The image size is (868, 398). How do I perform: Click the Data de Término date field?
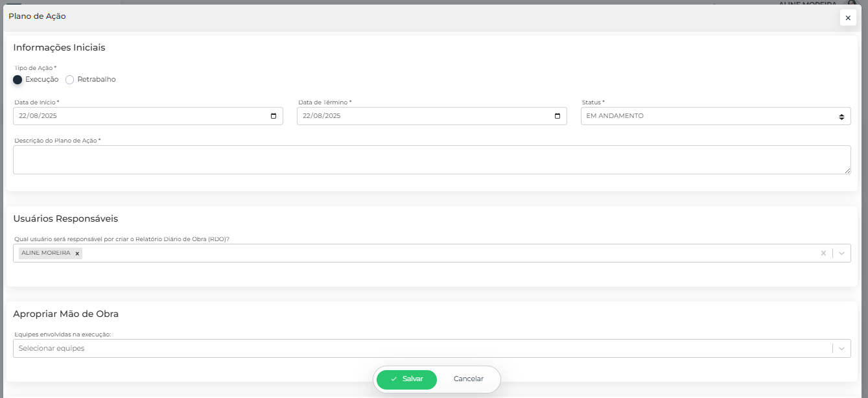415,116
